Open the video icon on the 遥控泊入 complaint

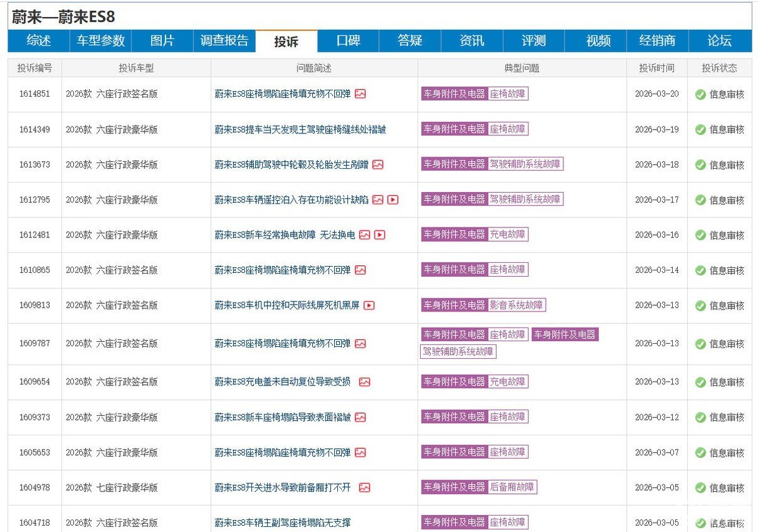point(393,200)
